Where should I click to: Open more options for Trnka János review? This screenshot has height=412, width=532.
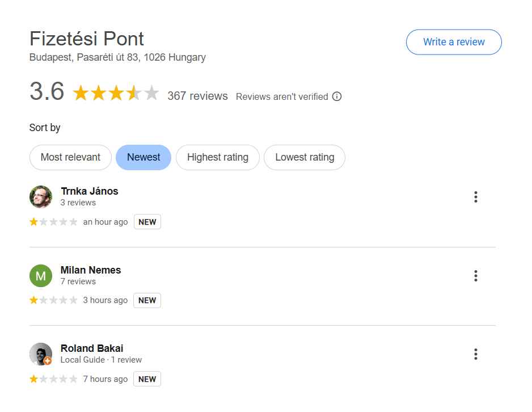tap(475, 197)
